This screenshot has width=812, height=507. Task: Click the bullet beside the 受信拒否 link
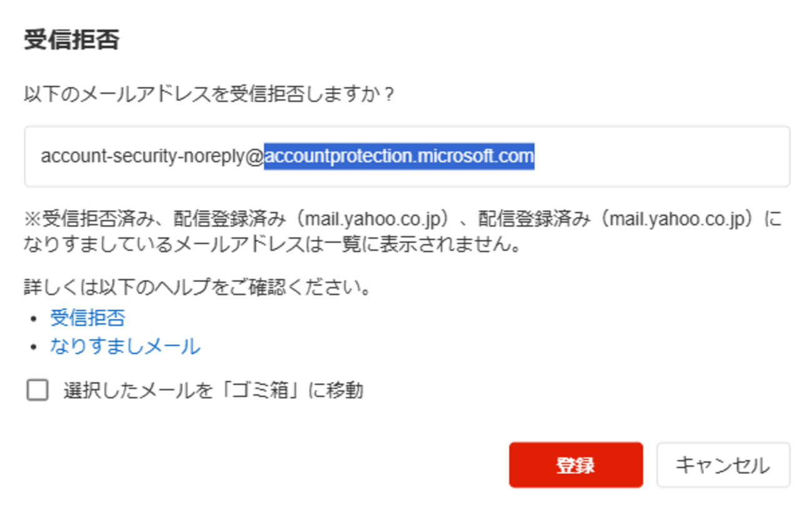pyautogui.click(x=33, y=319)
